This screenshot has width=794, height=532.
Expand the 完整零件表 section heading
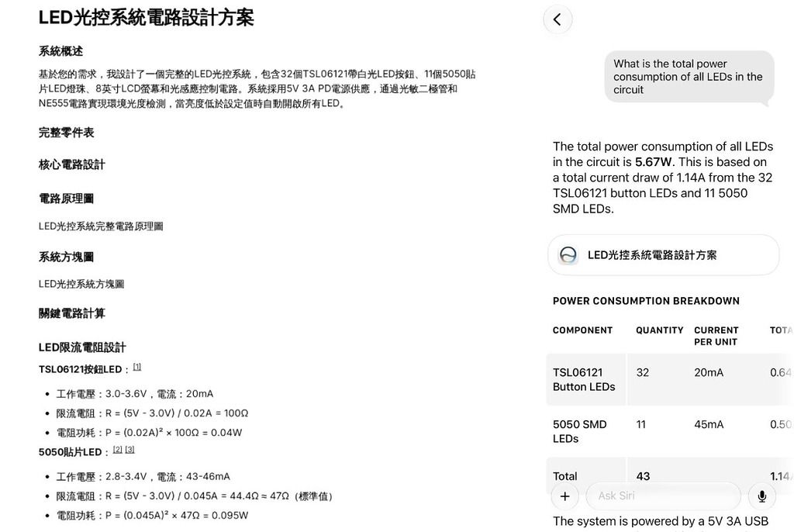pyautogui.click(x=67, y=133)
